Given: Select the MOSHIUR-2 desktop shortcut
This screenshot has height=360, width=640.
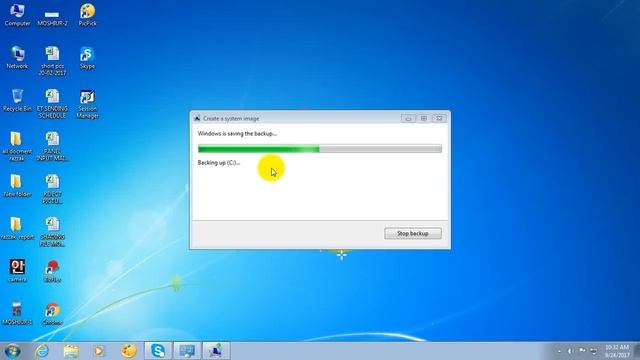Looking at the screenshot, I should pos(52,17).
